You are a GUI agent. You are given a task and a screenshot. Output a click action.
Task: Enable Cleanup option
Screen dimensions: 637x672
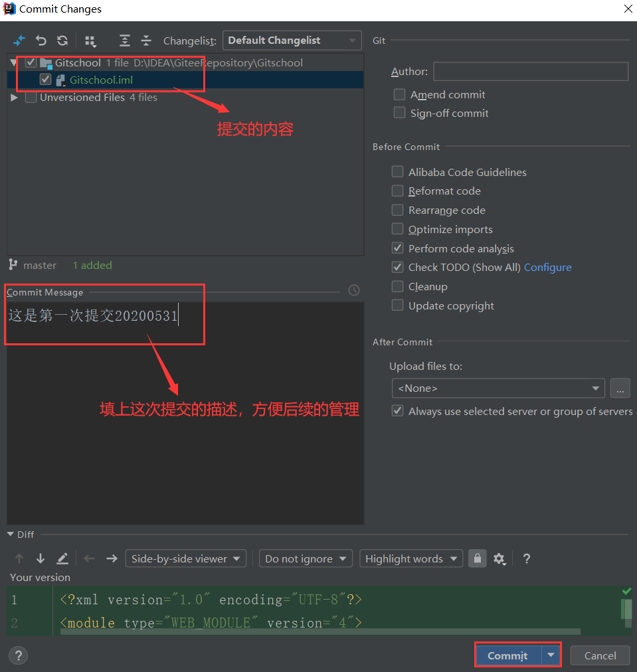coord(397,286)
